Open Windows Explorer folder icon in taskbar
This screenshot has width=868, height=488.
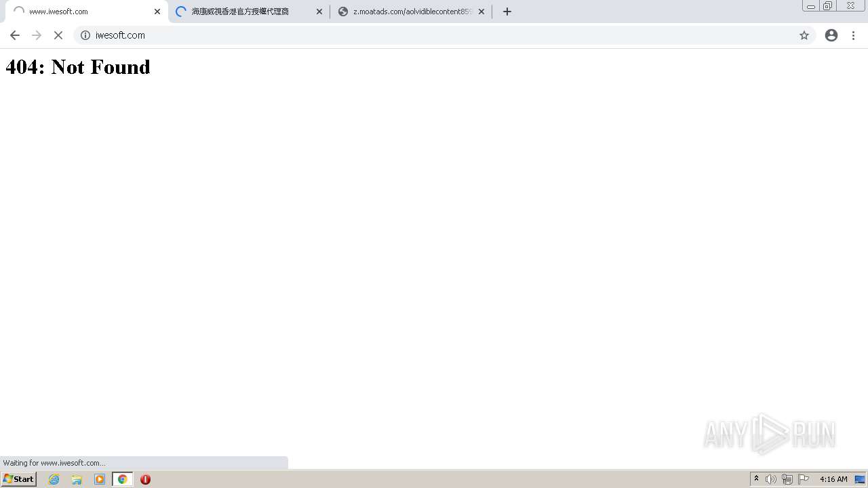click(x=77, y=479)
